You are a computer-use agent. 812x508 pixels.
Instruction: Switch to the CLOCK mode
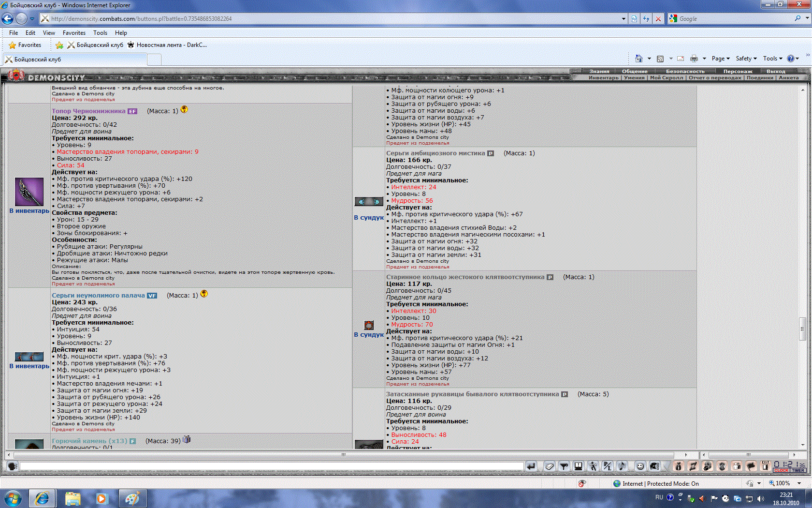click(781, 470)
